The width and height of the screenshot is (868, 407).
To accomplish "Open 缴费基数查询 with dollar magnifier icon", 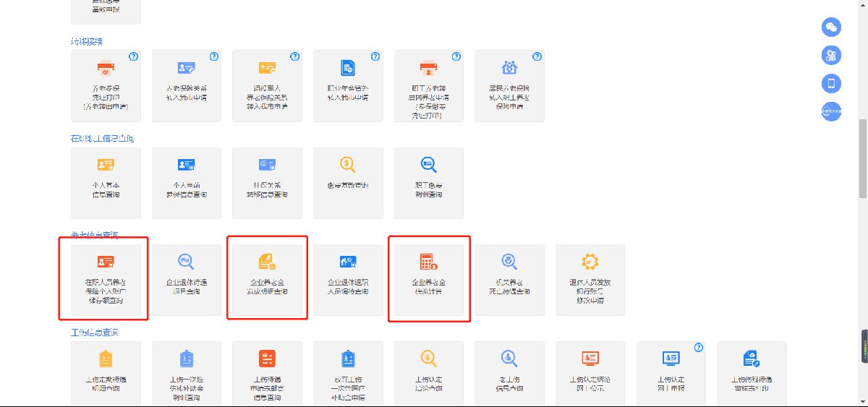I will point(348,183).
